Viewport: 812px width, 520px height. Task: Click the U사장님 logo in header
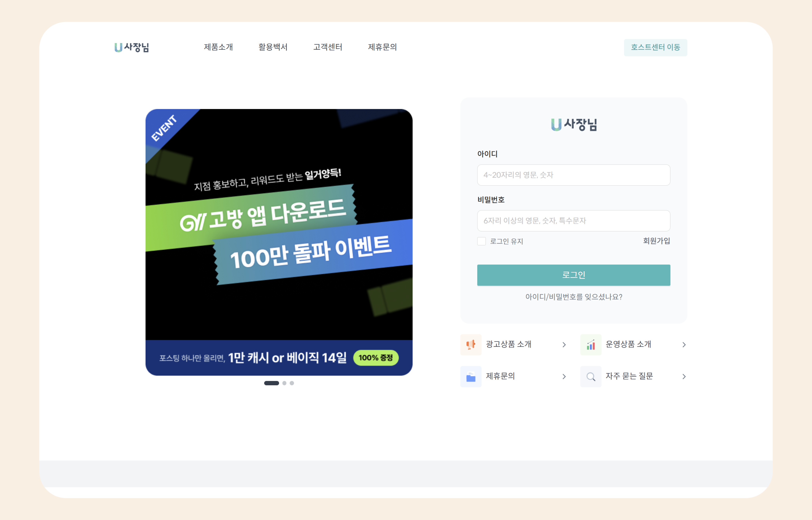pyautogui.click(x=132, y=47)
